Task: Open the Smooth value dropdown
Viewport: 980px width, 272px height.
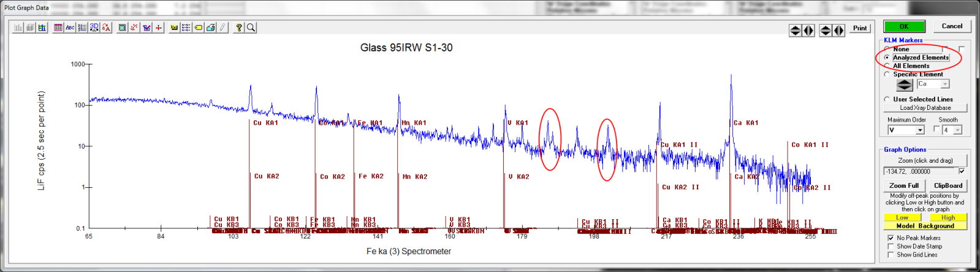Action: tap(957, 130)
